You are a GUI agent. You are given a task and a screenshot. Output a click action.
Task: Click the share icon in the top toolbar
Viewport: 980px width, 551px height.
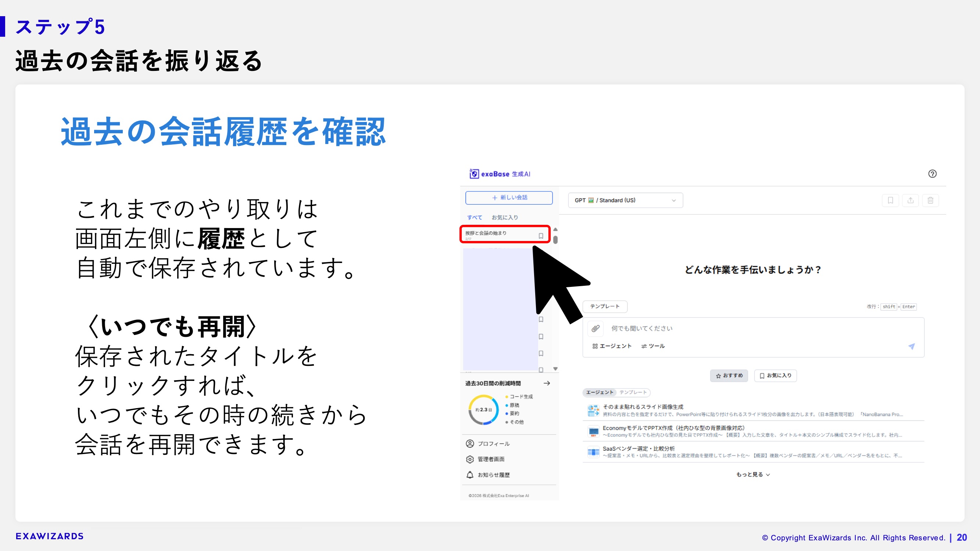[911, 201]
